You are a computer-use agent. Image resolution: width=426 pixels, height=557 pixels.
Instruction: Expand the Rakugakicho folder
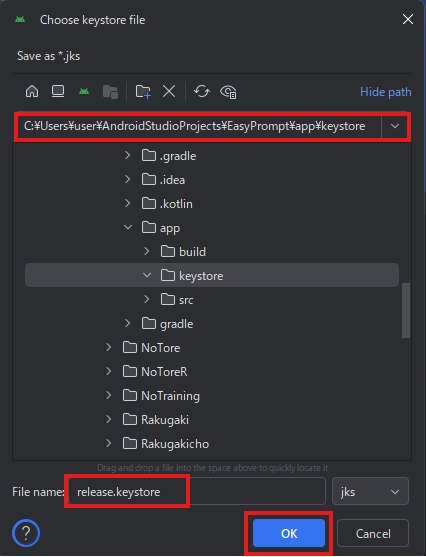[109, 443]
